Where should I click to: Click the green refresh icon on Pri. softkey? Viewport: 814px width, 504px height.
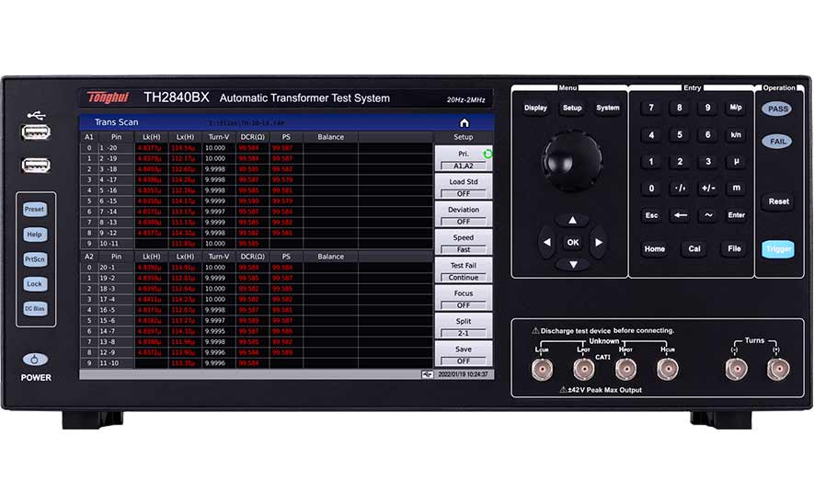tap(487, 155)
